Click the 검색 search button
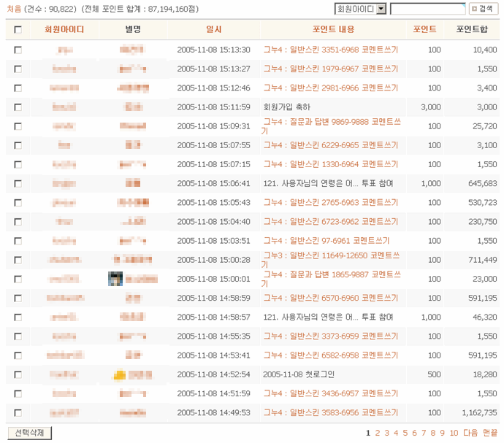This screenshot has height=443, width=504. click(x=484, y=9)
